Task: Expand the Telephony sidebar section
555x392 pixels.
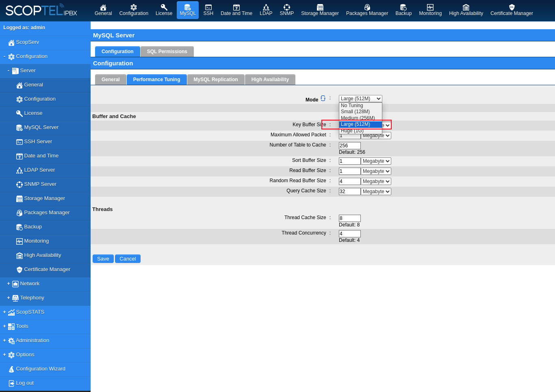Action: coord(9,298)
